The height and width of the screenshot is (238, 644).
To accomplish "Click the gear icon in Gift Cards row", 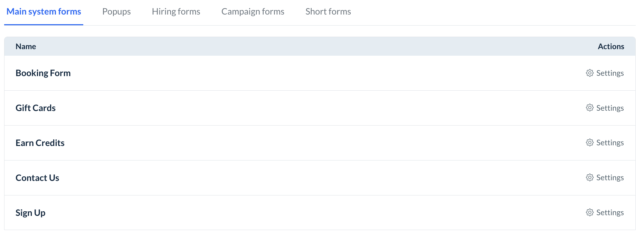I will (590, 108).
